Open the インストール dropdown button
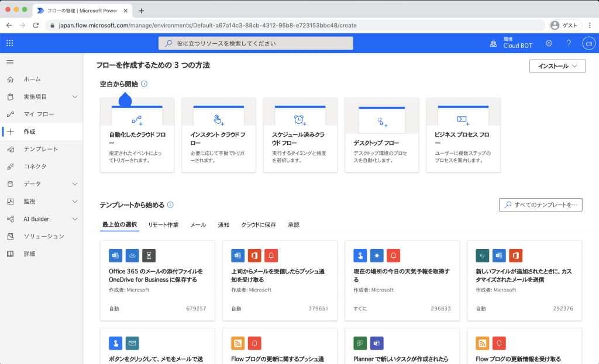 pos(557,66)
